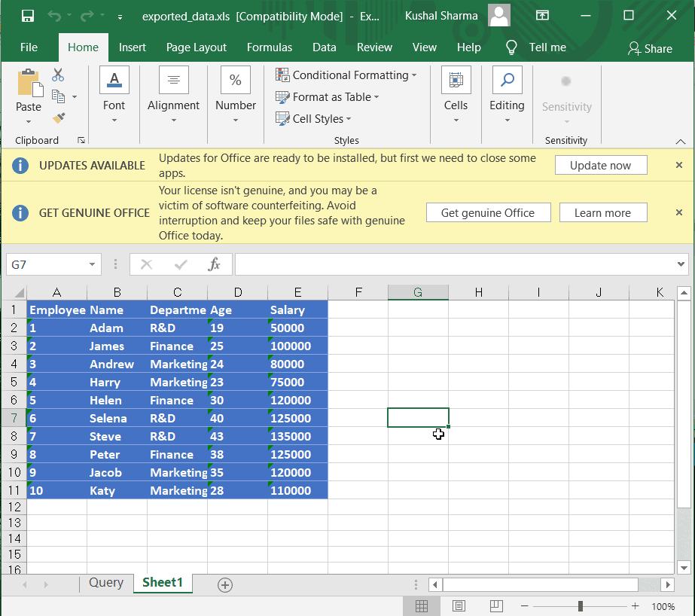The image size is (695, 616).
Task: Collapse the ribbon with the chevron
Action: tap(681, 142)
